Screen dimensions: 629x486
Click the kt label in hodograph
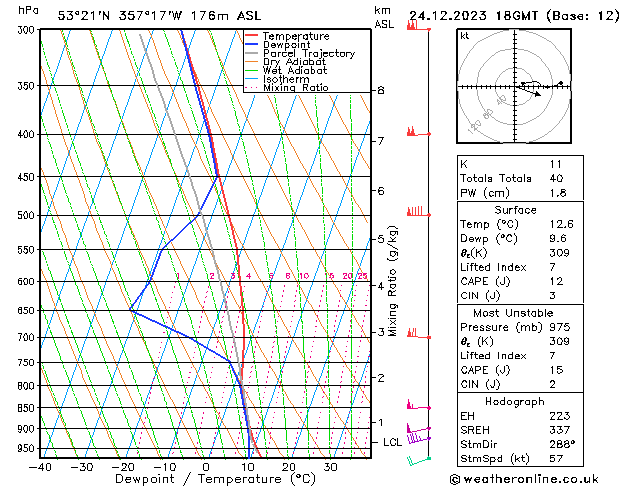coord(464,36)
